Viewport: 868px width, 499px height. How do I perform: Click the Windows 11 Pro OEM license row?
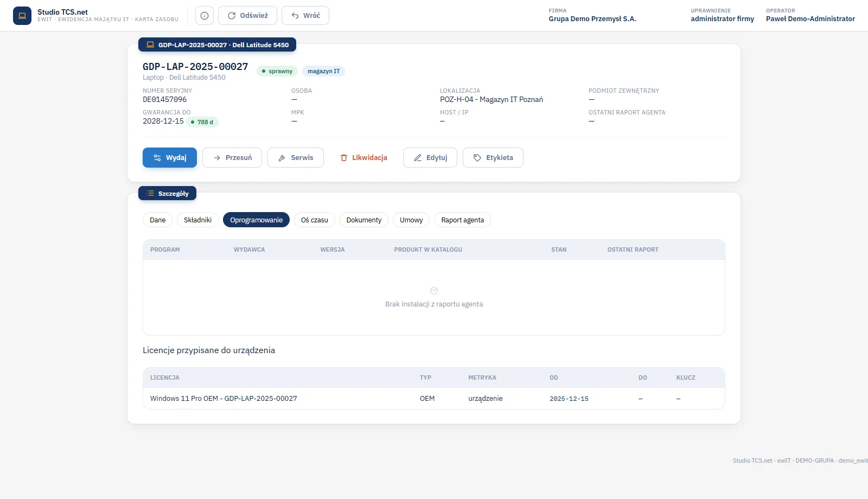[434, 398]
